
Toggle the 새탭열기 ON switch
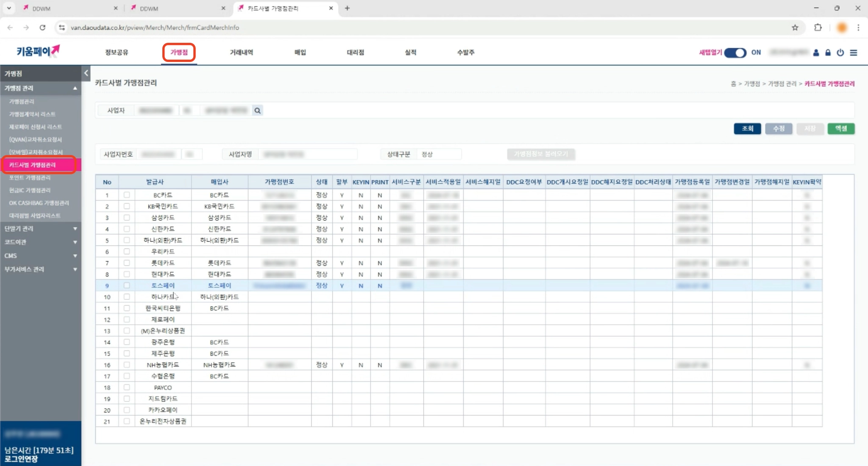[735, 53]
